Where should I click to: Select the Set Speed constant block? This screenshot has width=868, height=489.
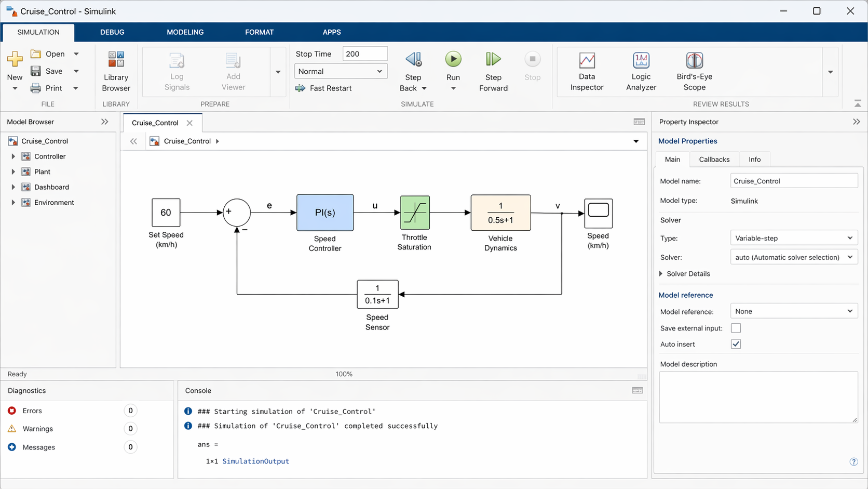(x=166, y=213)
